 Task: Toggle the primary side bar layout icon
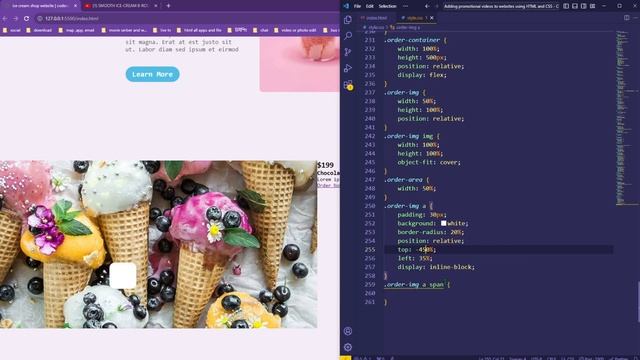pyautogui.click(x=566, y=6)
